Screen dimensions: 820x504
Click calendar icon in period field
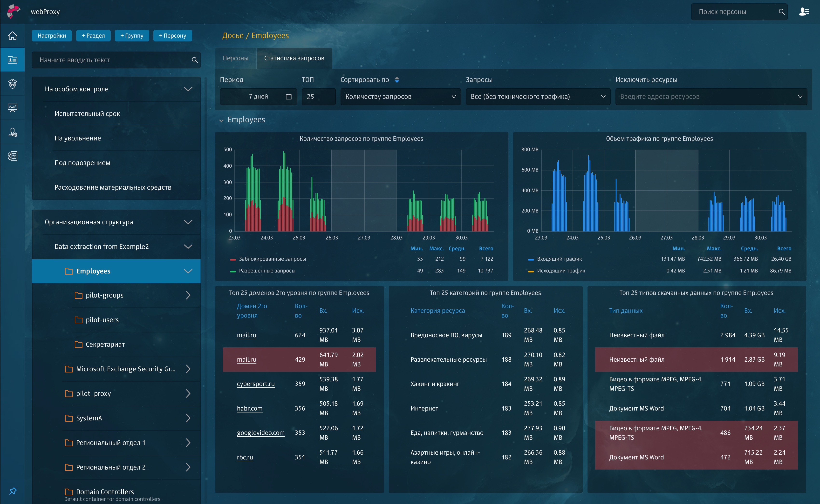[289, 97]
